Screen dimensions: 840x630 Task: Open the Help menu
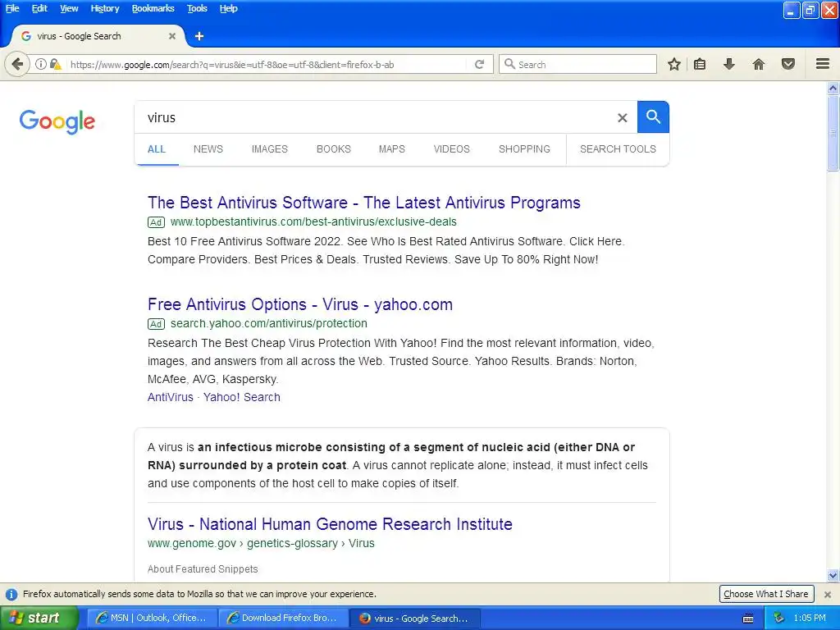pos(228,8)
